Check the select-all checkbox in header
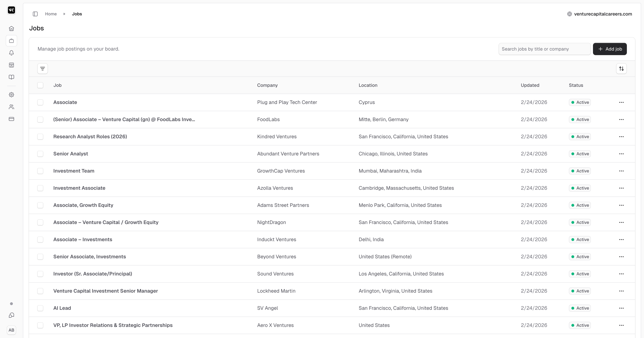This screenshot has height=338, width=644. point(40,85)
